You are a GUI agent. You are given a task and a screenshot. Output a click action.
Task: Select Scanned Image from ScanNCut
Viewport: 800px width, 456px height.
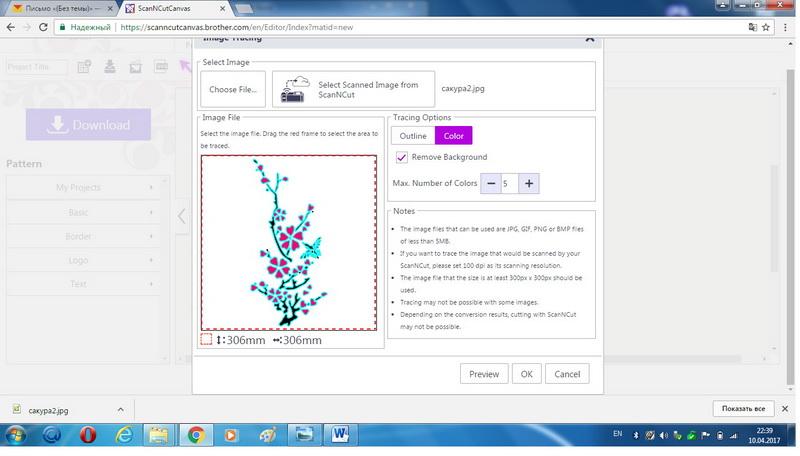point(354,89)
